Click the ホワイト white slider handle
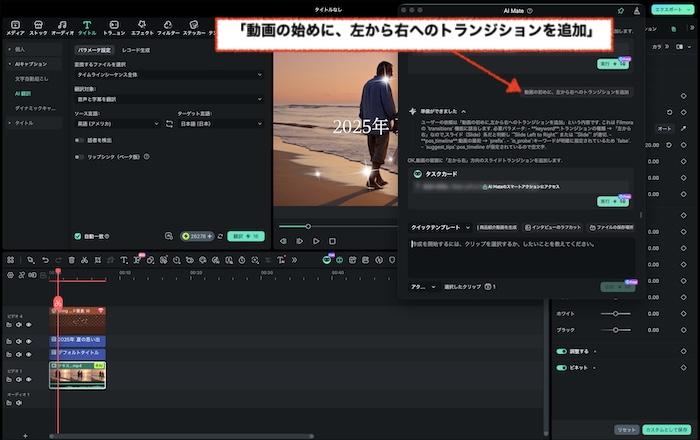Viewport: 700px width, 440px height. pyautogui.click(x=615, y=314)
